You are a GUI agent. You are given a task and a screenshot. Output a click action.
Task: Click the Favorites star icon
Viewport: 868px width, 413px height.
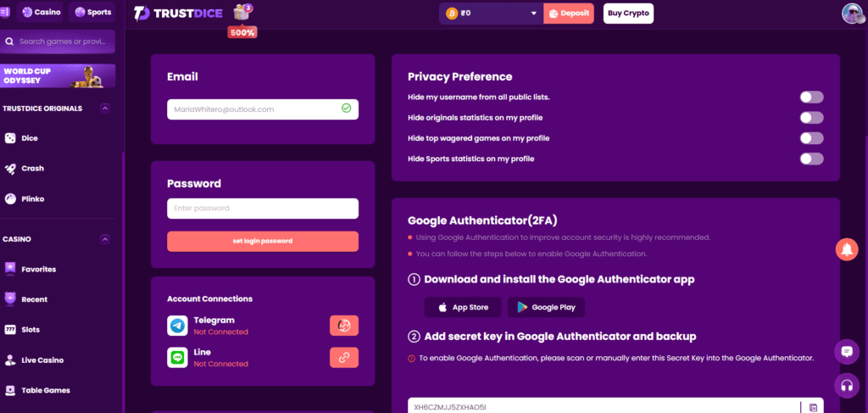(x=10, y=269)
